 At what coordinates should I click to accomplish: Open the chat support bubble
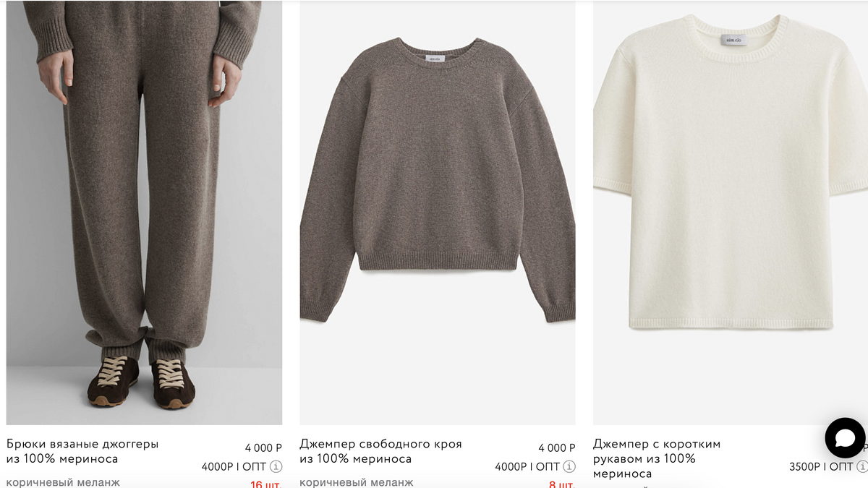point(845,438)
